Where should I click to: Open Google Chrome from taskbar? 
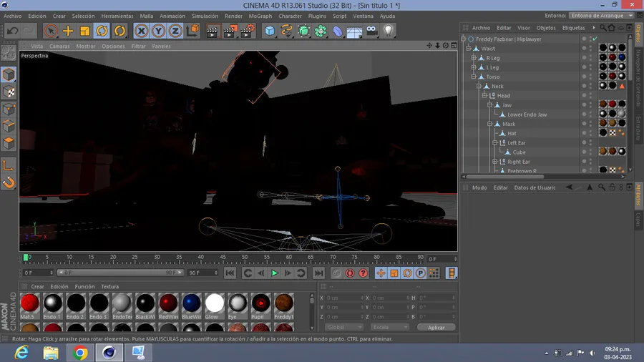coord(80,353)
